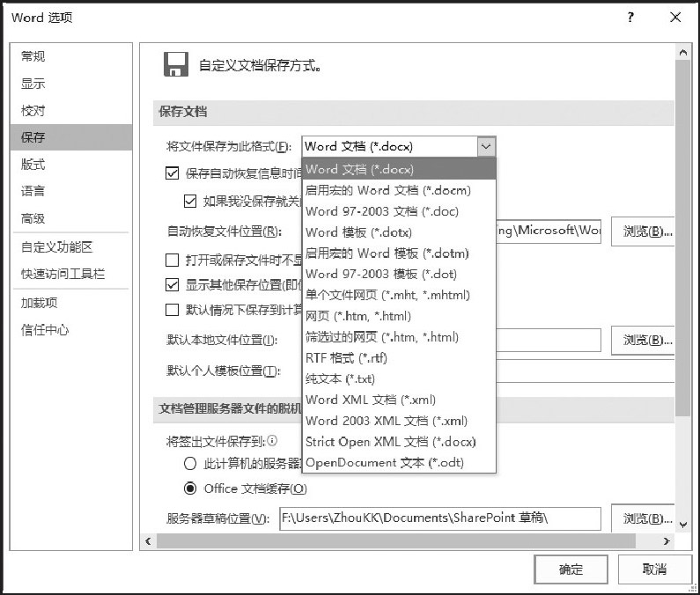Click the 确定 button
This screenshot has width=700, height=595.
571,569
